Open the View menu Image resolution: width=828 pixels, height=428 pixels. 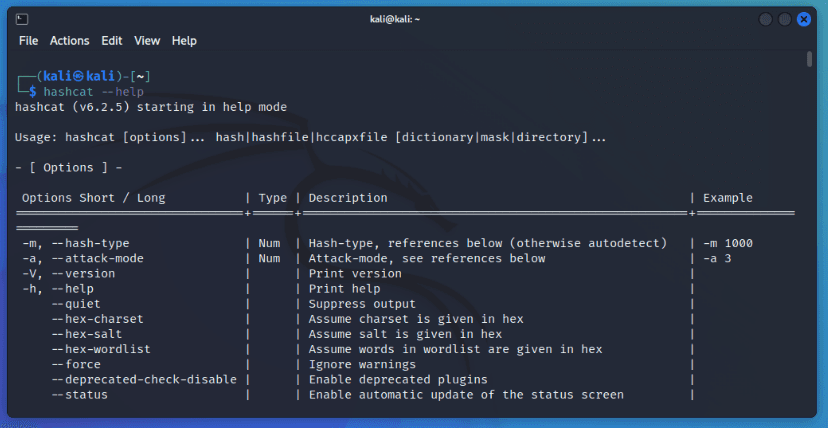coord(147,41)
